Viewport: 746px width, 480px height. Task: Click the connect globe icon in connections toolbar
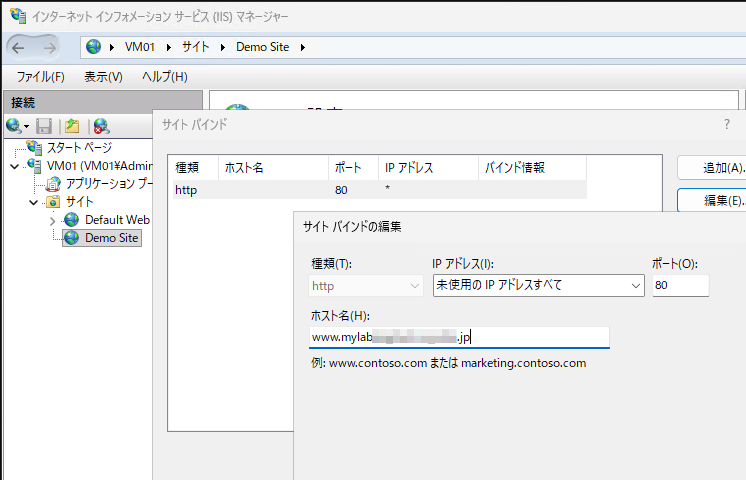click(x=13, y=126)
